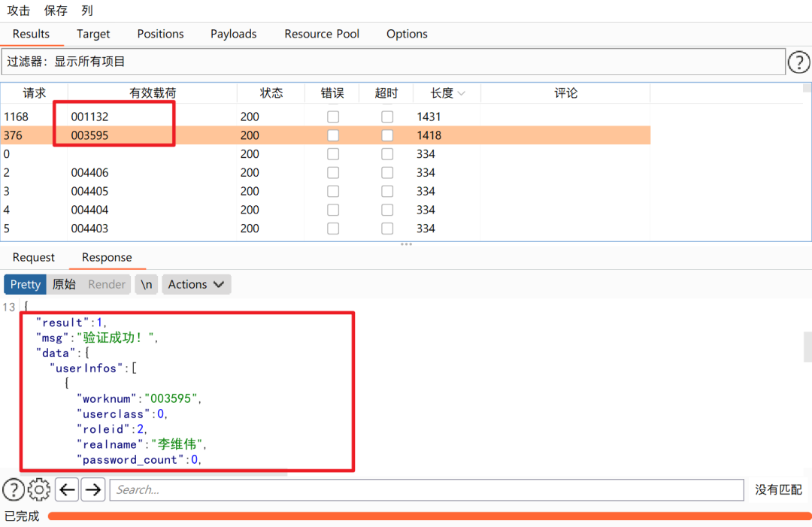Open the 列 menu
The image size is (812, 527).
coord(87,11)
